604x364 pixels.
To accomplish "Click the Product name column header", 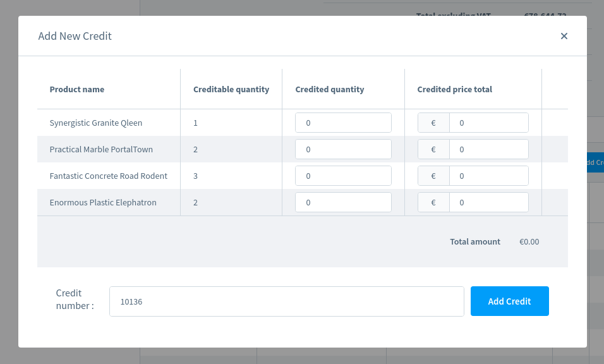I will pyautogui.click(x=77, y=89).
